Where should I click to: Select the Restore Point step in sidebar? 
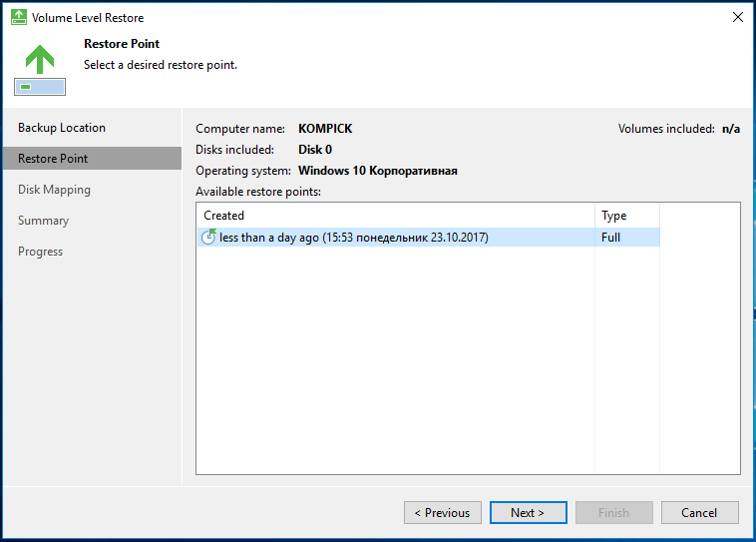click(x=53, y=159)
